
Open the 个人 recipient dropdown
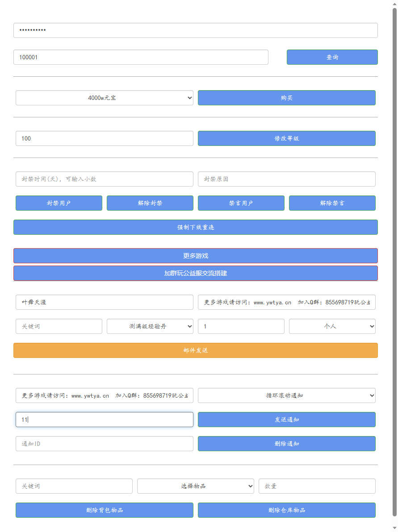[332, 326]
